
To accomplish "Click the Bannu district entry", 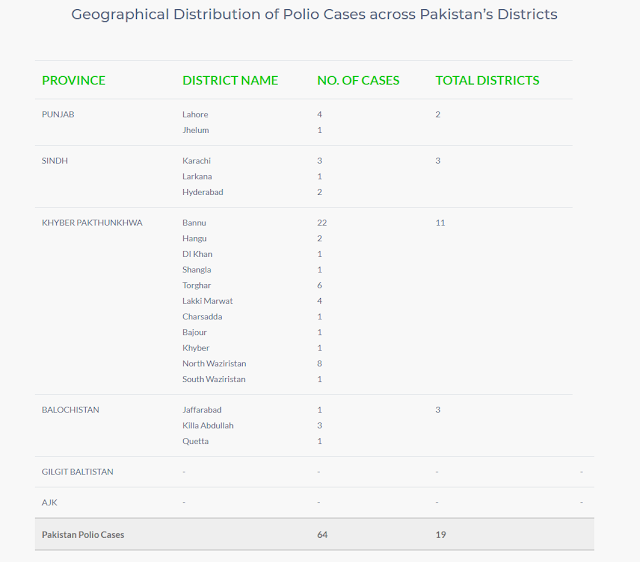I will point(194,222).
